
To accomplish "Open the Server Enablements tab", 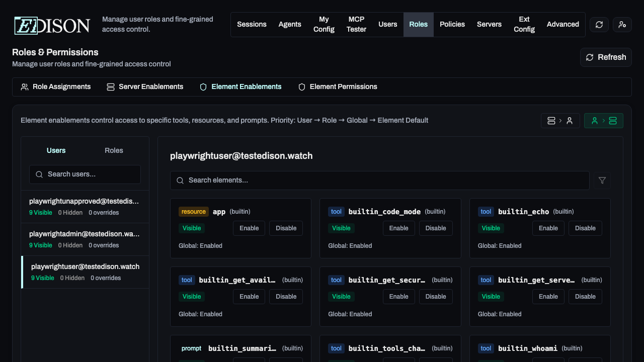I will [x=145, y=87].
